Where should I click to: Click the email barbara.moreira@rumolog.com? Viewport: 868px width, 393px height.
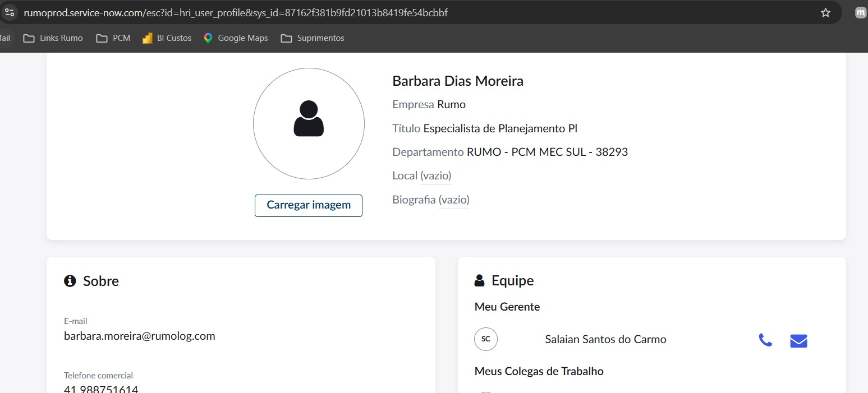(140, 336)
